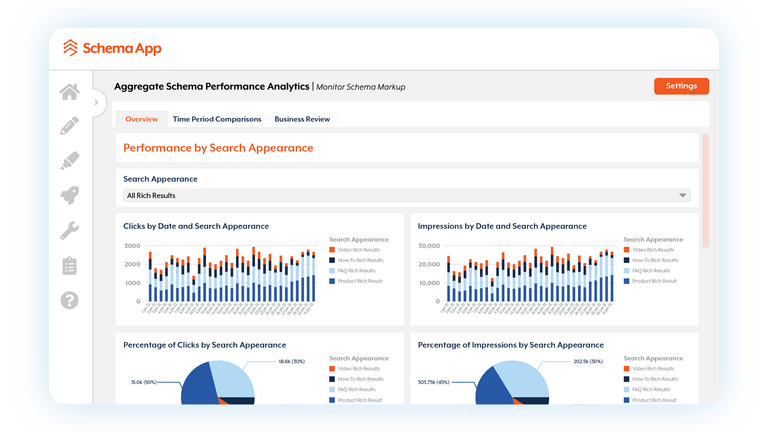768x432 pixels.
Task: Toggle How-To Rich Results in Percentage of Clicks legend
Action: point(357,379)
